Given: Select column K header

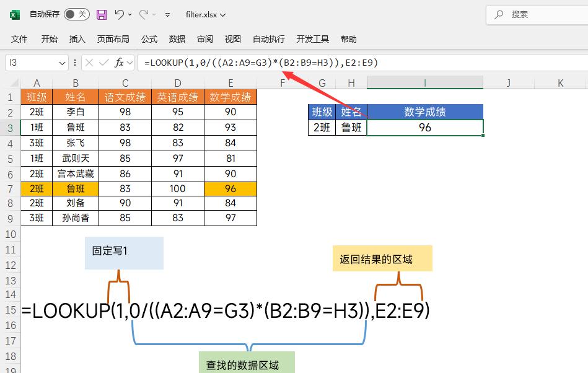Looking at the screenshot, I should click(560, 83).
